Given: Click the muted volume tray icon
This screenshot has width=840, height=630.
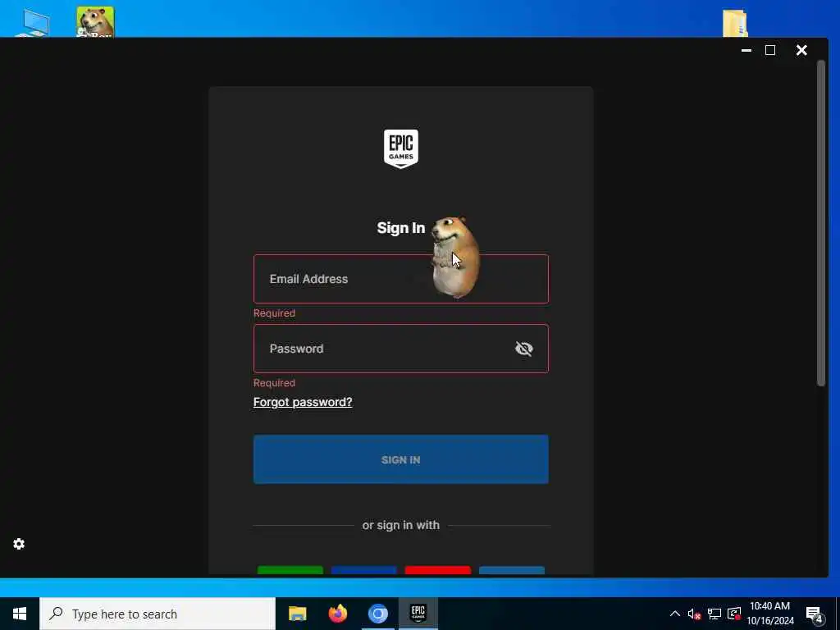Looking at the screenshot, I should (694, 614).
